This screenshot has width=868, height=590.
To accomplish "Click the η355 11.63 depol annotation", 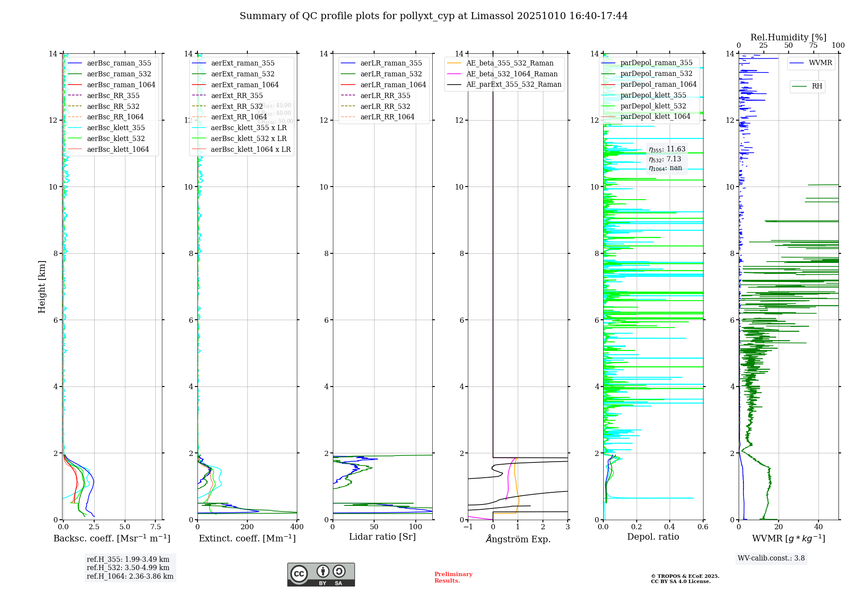I will click(x=667, y=149).
